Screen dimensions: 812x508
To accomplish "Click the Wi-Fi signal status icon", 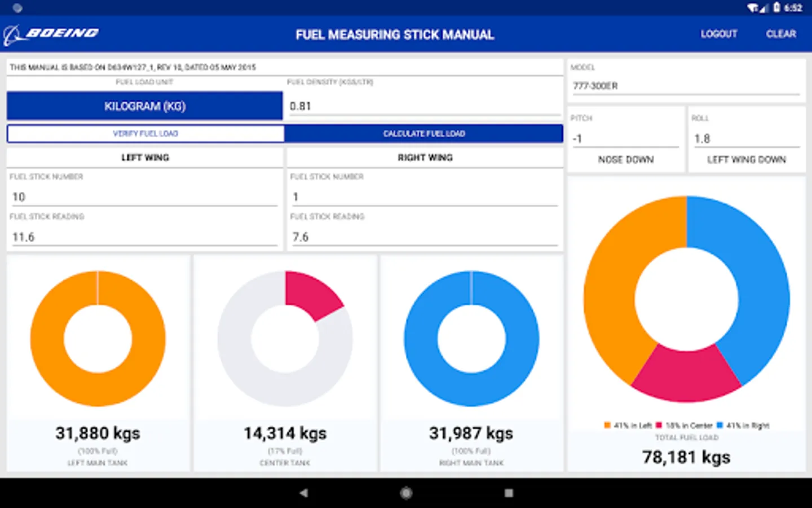I will (x=753, y=8).
